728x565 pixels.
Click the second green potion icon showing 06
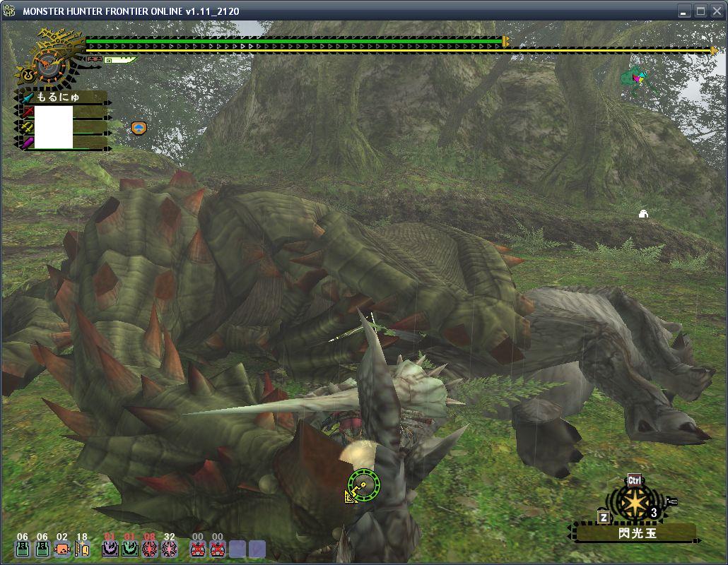click(x=42, y=549)
